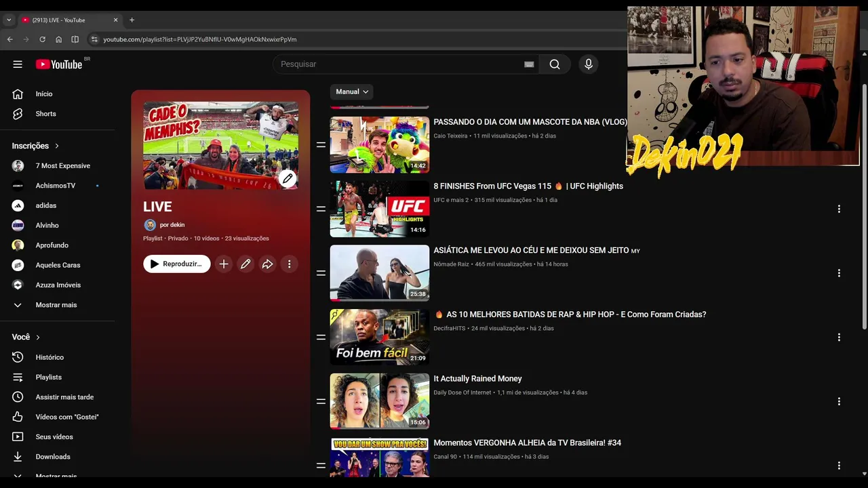The height and width of the screenshot is (488, 868).
Task: Open Assistir mais tarde
Action: [x=64, y=397]
